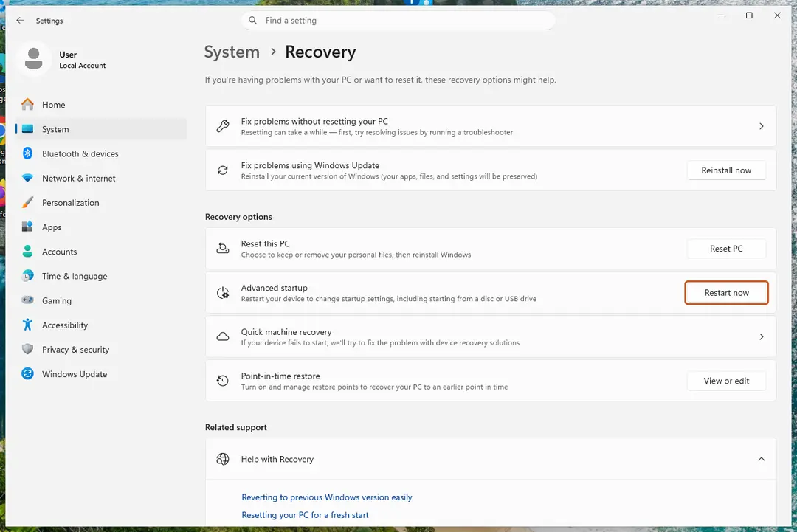The width and height of the screenshot is (797, 532).
Task: Click the search magnifier icon
Action: (x=252, y=21)
